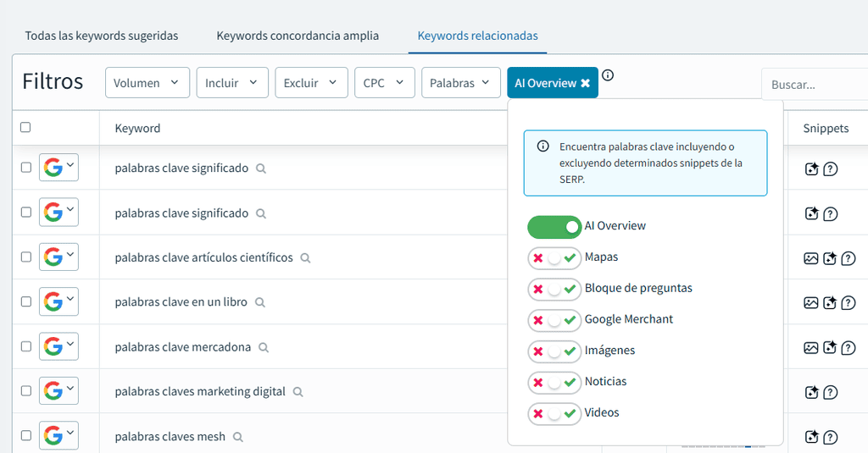Click the Keyword column header
This screenshot has height=453, width=868.
tap(137, 129)
